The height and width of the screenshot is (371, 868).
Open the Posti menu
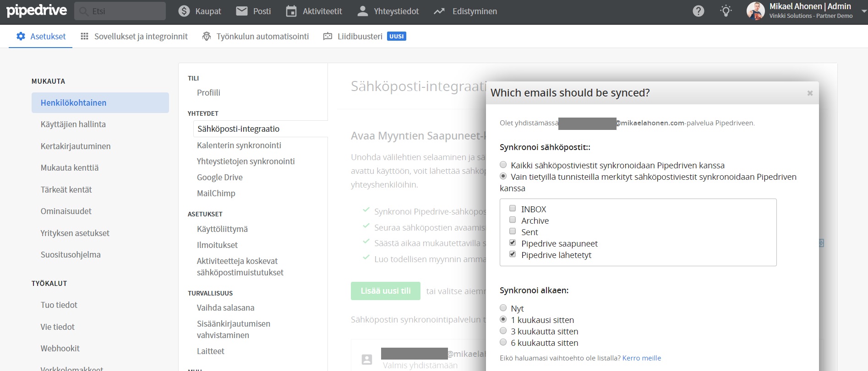point(253,11)
